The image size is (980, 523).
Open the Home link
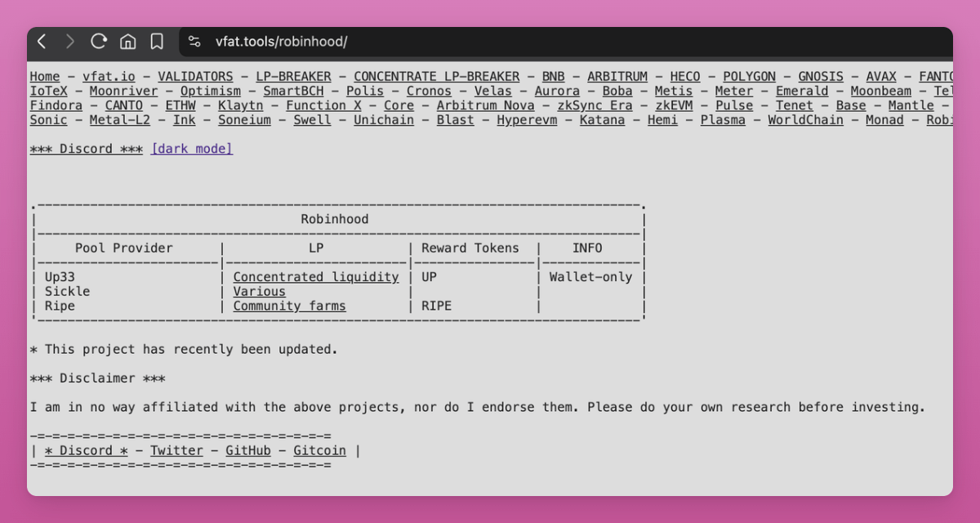click(45, 77)
